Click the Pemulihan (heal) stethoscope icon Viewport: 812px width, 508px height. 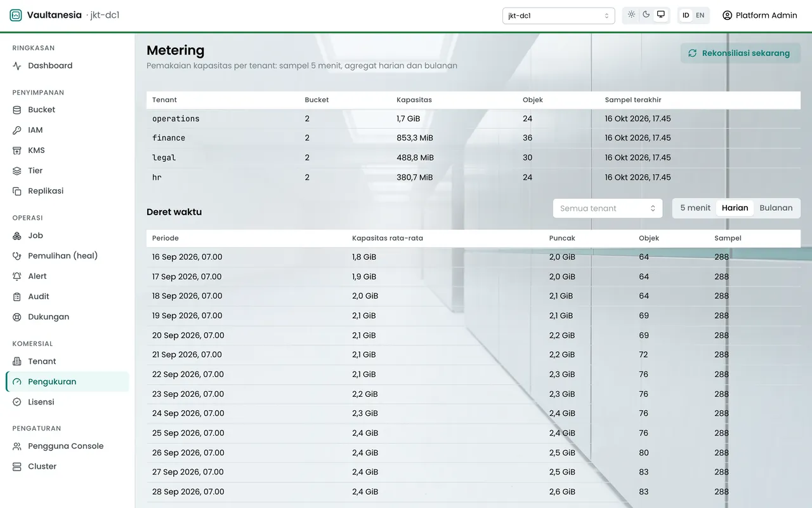click(x=17, y=256)
